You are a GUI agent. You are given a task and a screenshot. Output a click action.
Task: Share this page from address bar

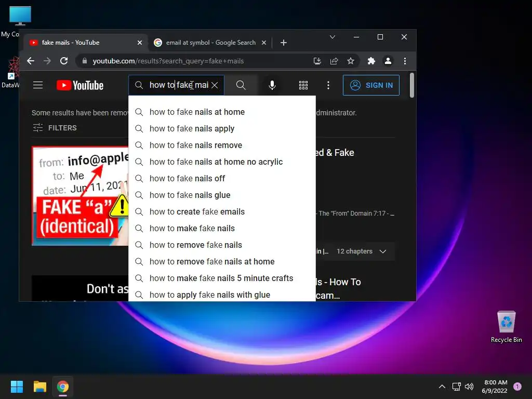coord(334,61)
